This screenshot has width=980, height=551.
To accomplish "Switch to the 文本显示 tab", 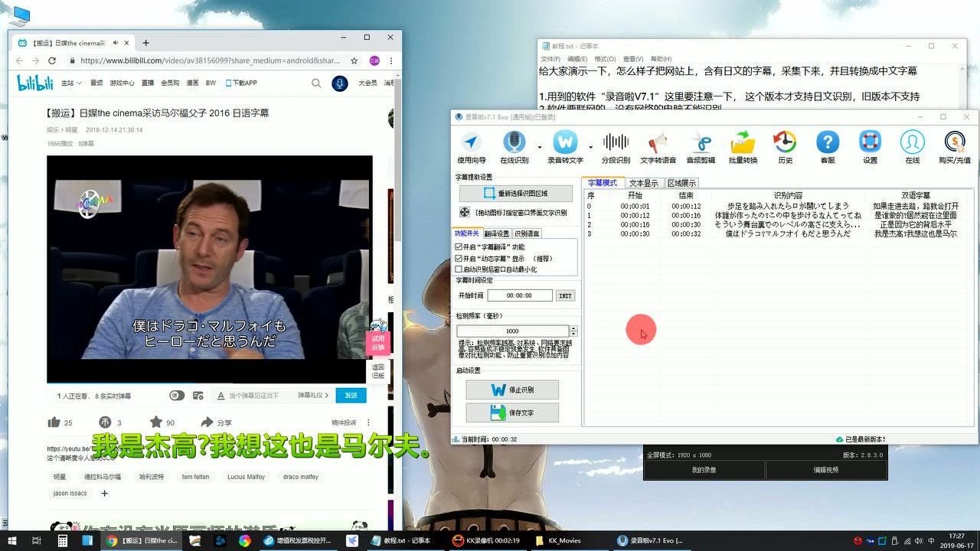I will [643, 184].
